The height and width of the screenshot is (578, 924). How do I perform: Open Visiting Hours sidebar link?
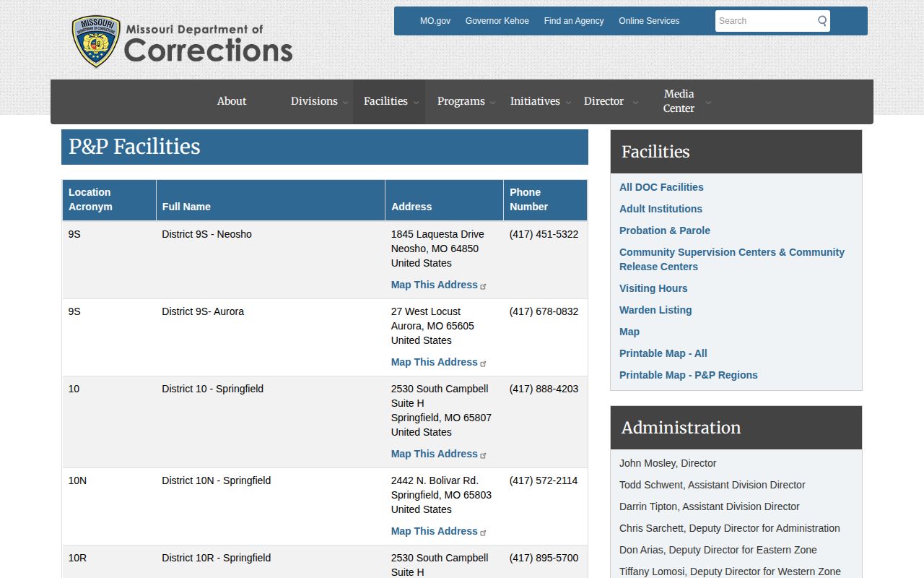coord(653,288)
